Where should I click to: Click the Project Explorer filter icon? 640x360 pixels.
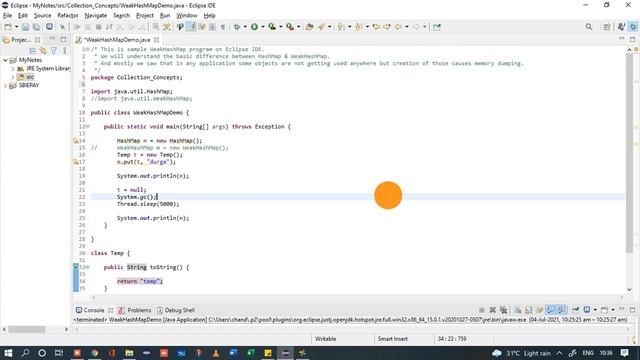click(53, 51)
